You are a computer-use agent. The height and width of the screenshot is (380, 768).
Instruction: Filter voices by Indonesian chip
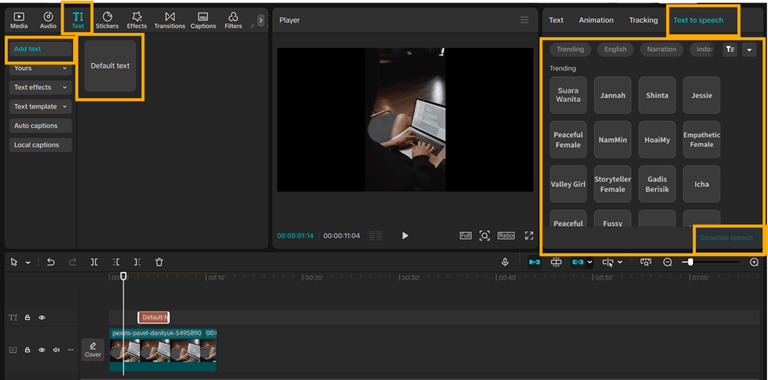coord(704,49)
